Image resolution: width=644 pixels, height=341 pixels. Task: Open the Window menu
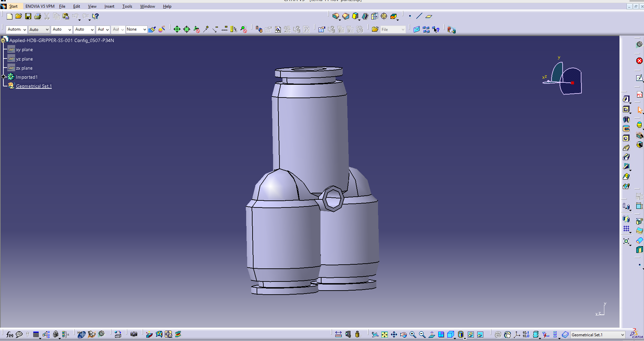coord(148,6)
